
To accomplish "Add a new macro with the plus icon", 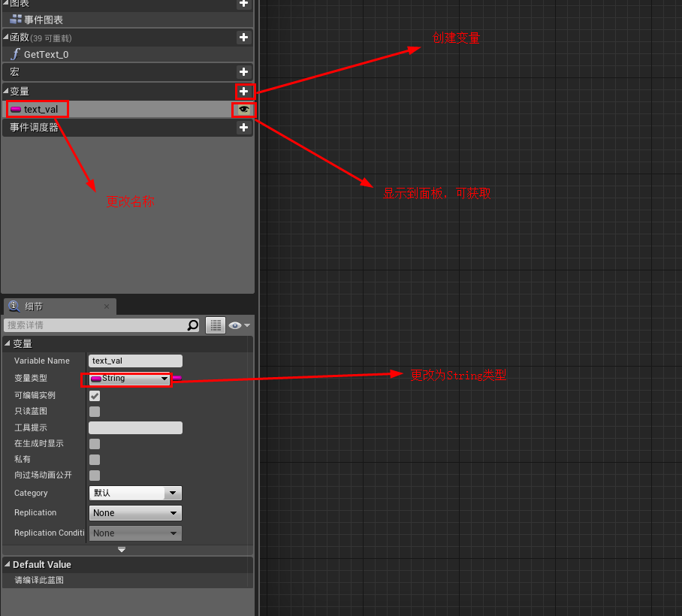I will pyautogui.click(x=243, y=72).
